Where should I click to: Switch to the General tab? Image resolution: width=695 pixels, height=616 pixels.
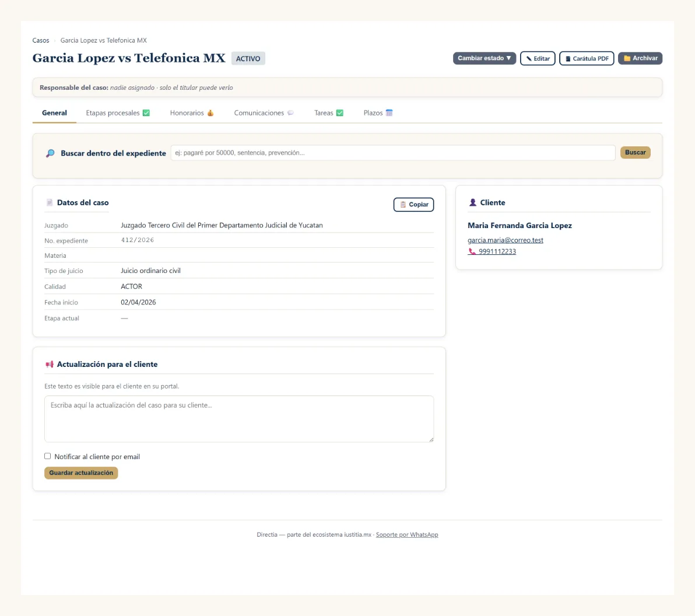tap(55, 113)
